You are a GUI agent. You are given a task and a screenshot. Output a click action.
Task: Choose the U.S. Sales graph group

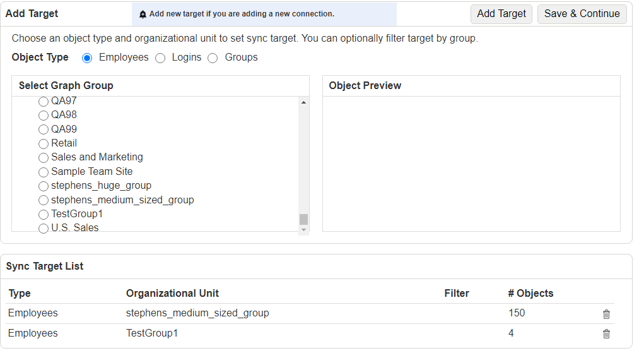43,229
